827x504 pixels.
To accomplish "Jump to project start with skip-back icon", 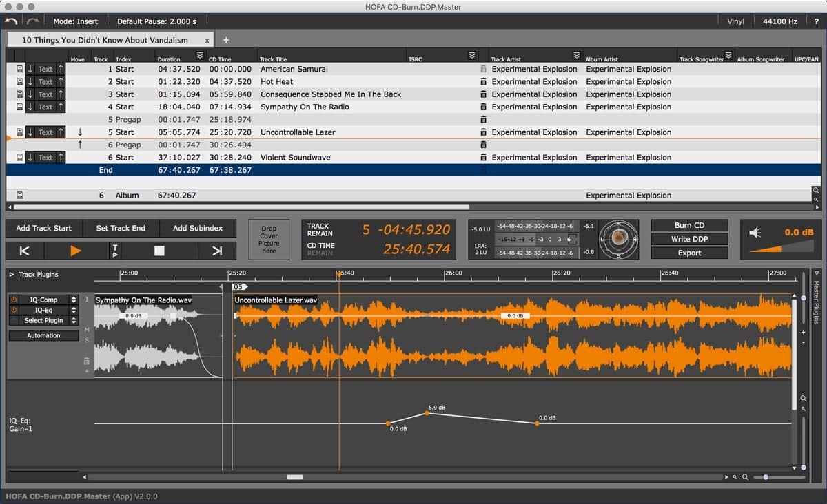I will pyautogui.click(x=24, y=250).
